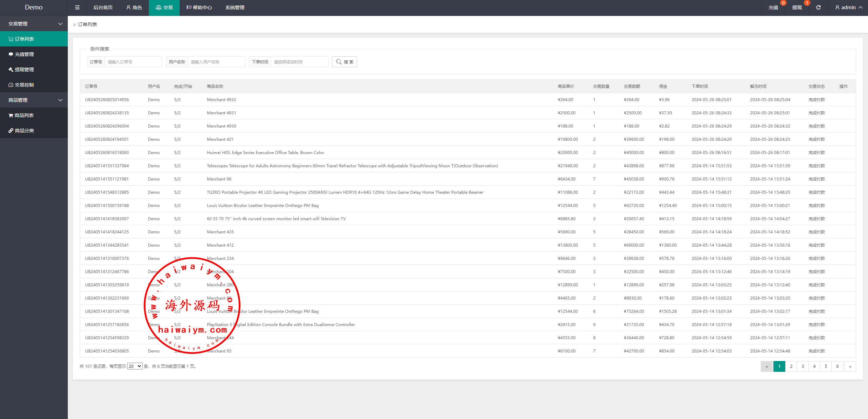Open 商品列表 product list in sidebar

[24, 115]
